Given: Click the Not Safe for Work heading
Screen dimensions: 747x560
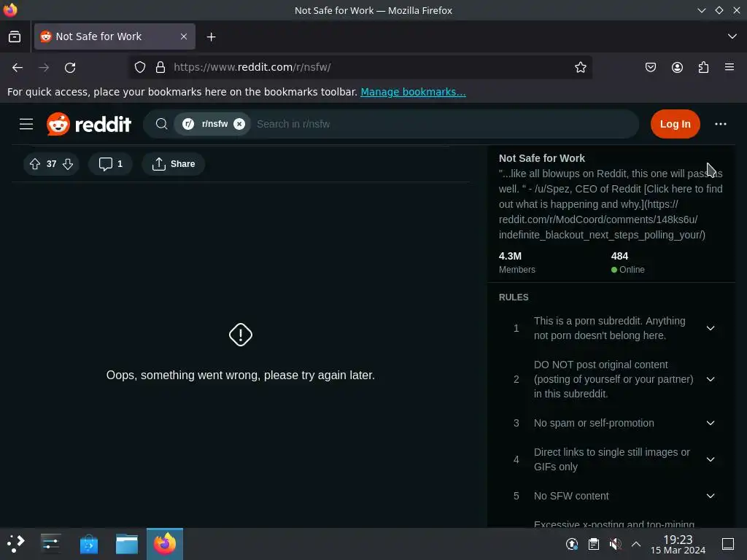Looking at the screenshot, I should coord(542,158).
